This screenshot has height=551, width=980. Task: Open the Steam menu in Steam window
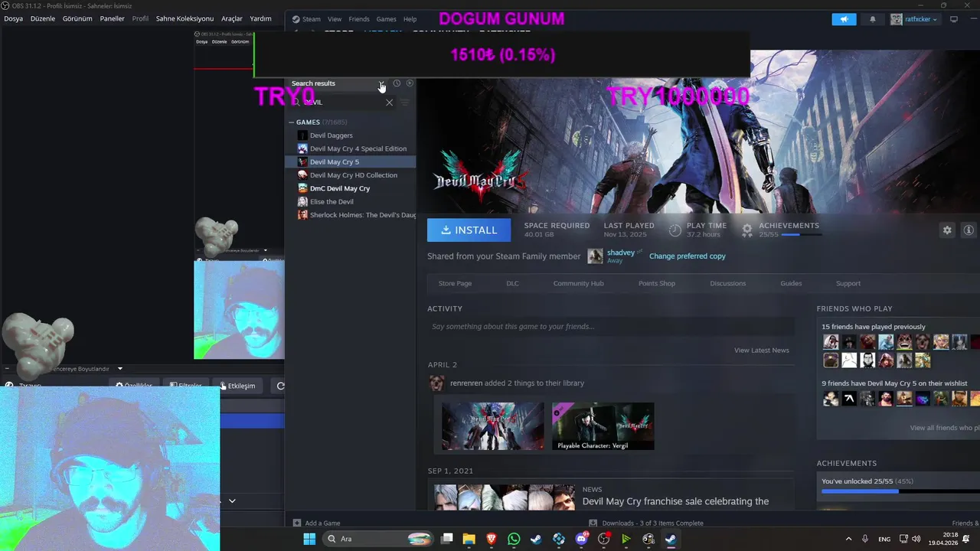pos(307,19)
